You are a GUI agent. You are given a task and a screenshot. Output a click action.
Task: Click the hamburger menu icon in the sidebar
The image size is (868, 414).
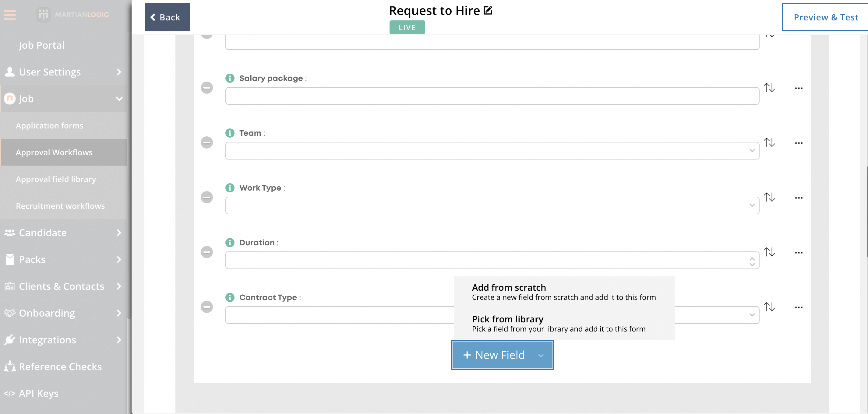coord(10,15)
